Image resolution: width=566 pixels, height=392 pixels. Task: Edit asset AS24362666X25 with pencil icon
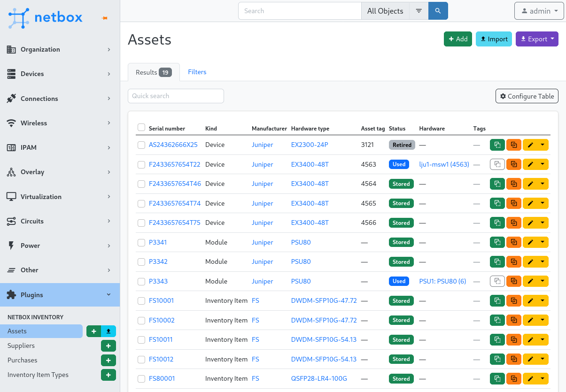tap(530, 145)
